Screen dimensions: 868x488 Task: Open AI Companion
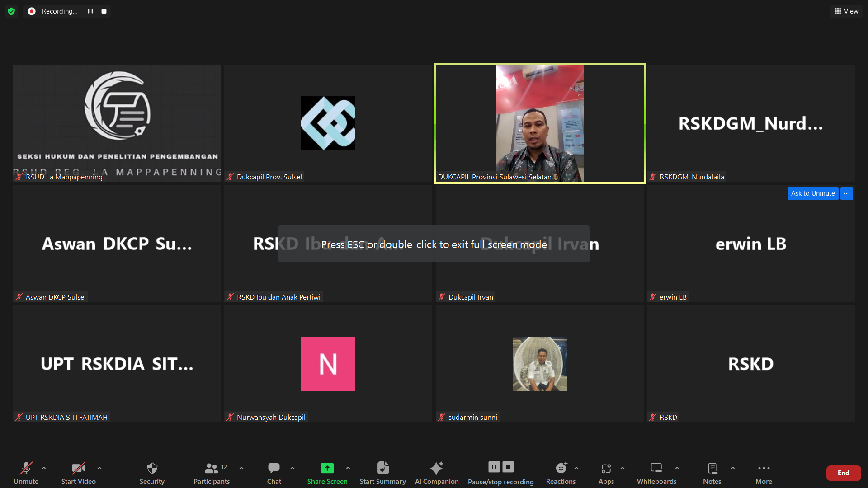(437, 473)
